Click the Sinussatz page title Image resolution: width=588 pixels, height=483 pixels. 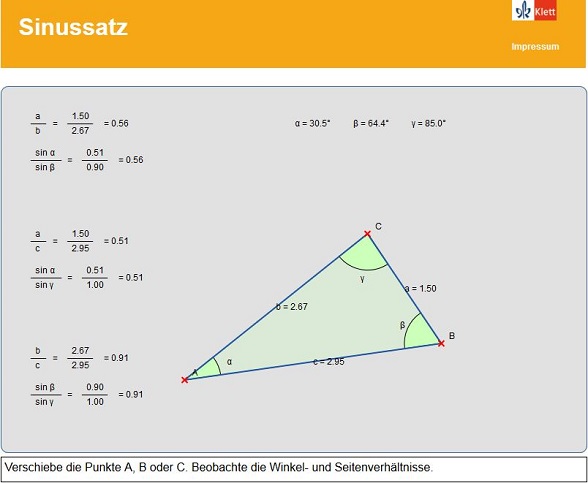click(x=73, y=27)
